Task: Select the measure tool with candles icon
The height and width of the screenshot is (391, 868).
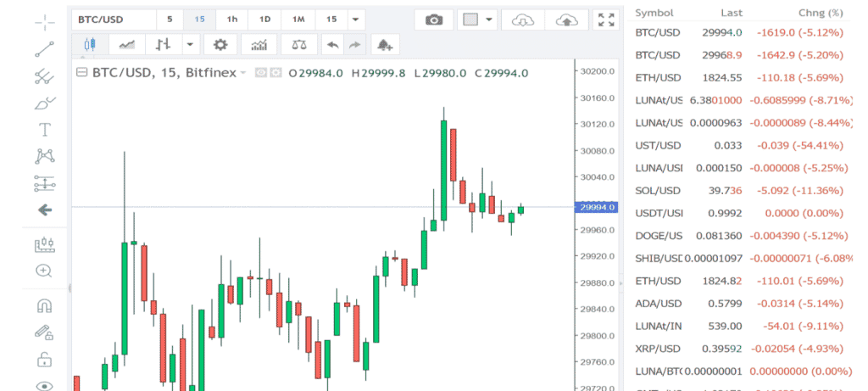Action: click(x=45, y=245)
